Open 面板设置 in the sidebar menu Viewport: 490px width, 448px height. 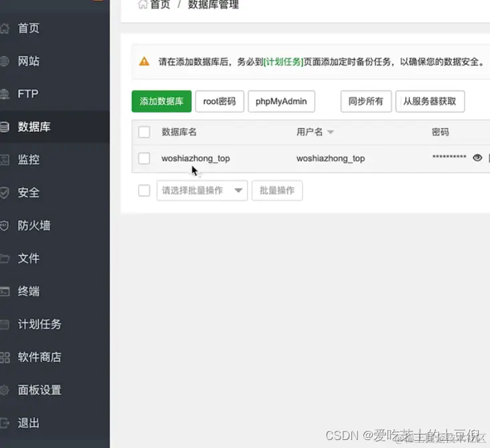[39, 390]
